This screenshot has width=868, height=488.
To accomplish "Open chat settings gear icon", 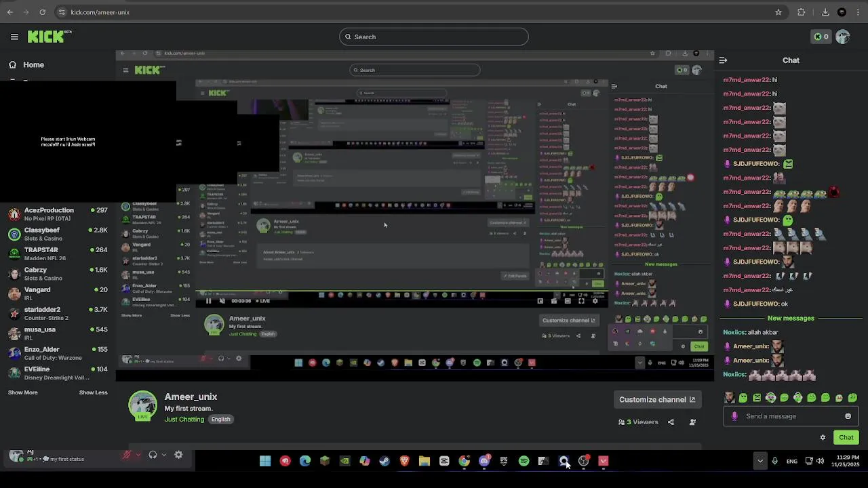I will pyautogui.click(x=823, y=438).
